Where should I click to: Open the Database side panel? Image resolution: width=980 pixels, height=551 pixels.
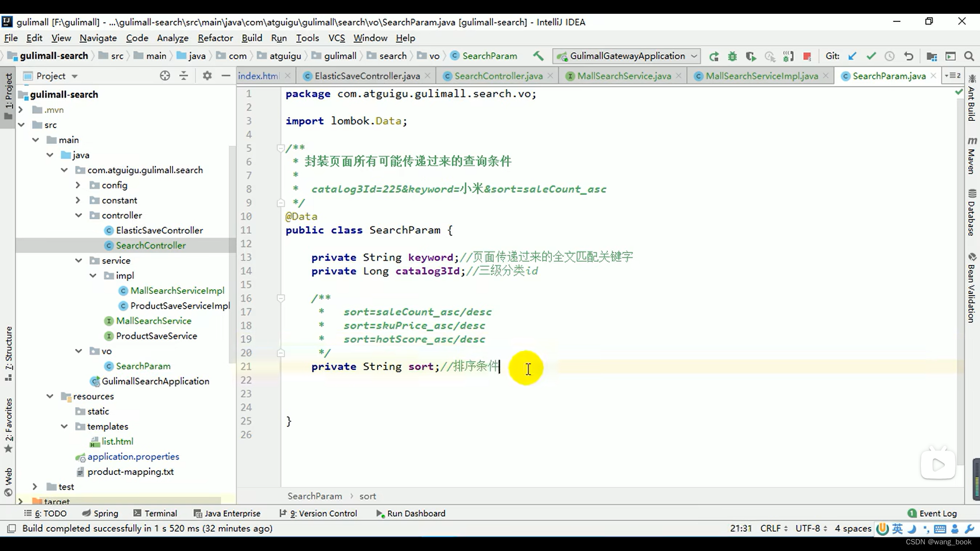(972, 213)
